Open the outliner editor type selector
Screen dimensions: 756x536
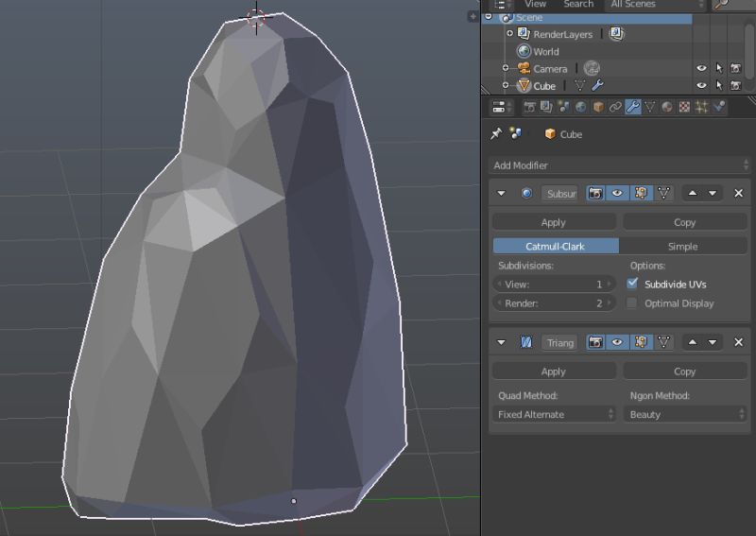[502, 5]
